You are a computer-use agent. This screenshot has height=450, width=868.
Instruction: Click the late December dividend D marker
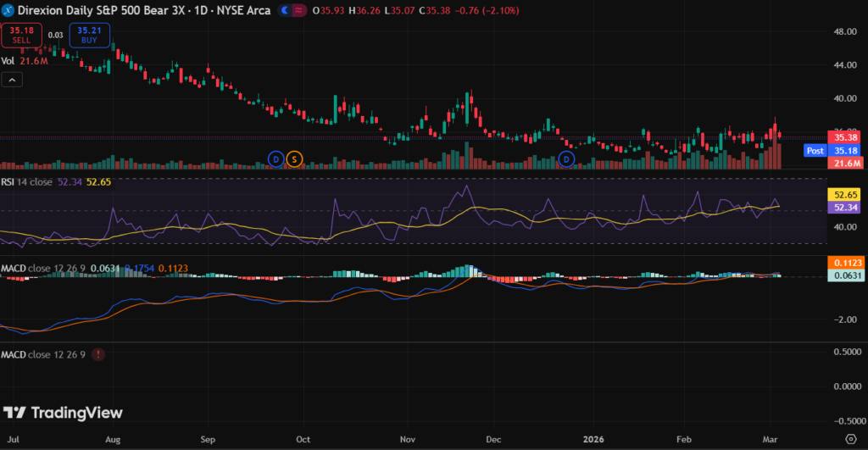point(568,158)
